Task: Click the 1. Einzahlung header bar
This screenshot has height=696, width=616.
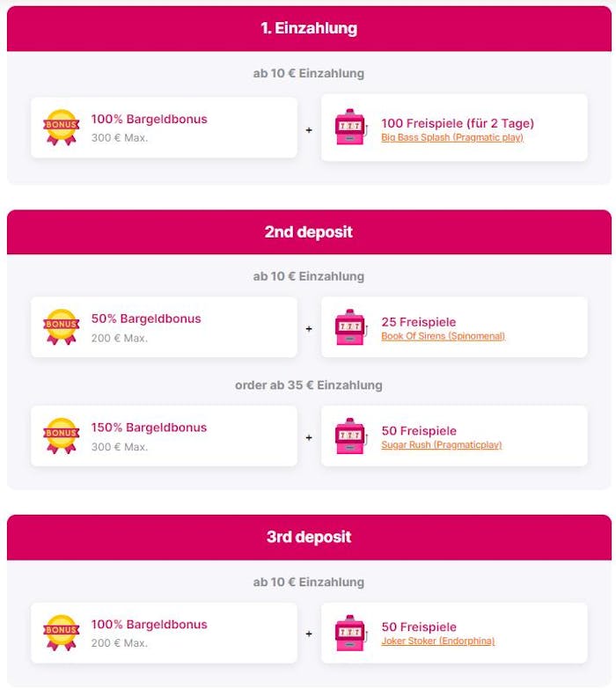Action: click(x=309, y=28)
